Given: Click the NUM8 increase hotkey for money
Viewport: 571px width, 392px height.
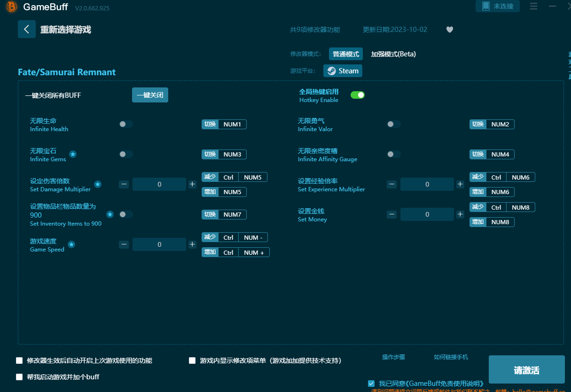Looking at the screenshot, I should point(492,222).
